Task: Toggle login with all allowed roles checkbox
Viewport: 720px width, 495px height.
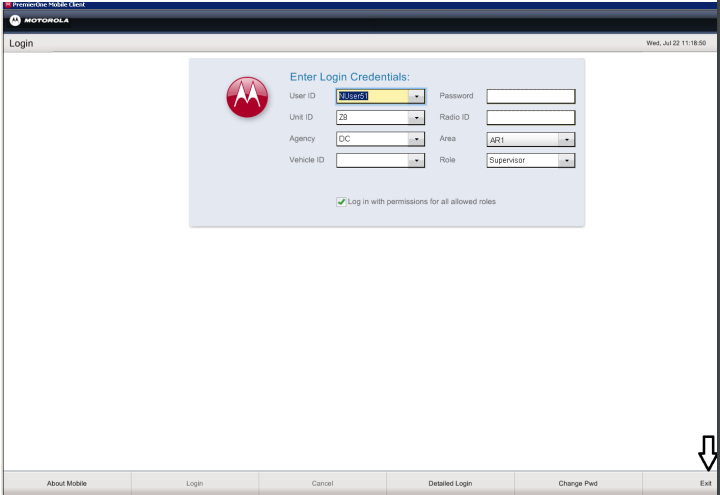Action: click(341, 202)
